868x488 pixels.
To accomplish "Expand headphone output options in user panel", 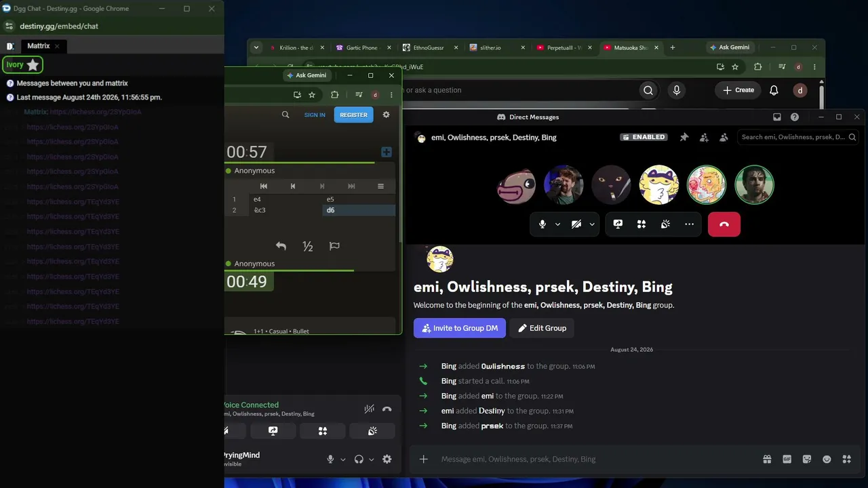I will [x=371, y=460].
